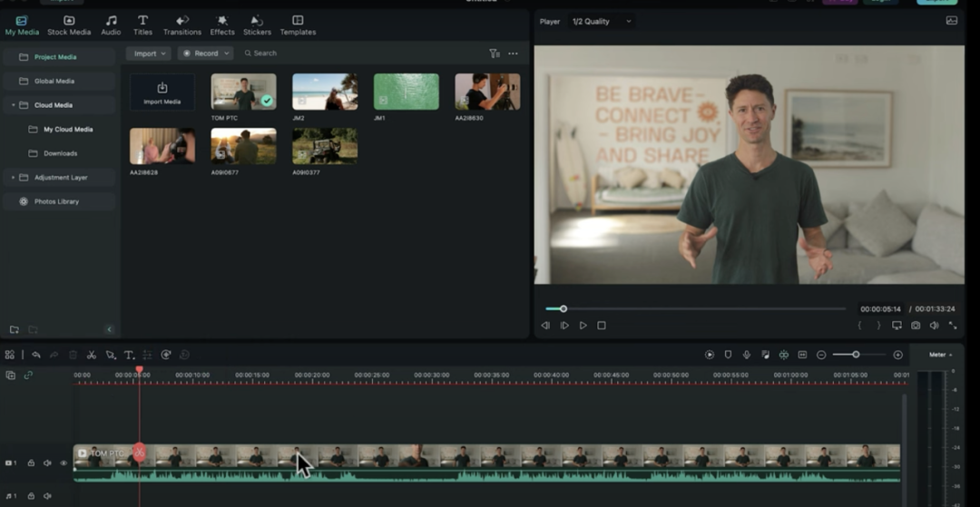Open the Titles tab
Image resolution: width=980 pixels, height=507 pixels.
click(x=142, y=25)
